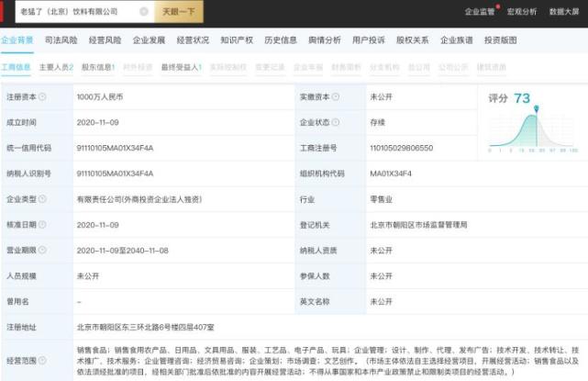Clear the company name search field
This screenshot has width=588, height=381.
[144, 12]
